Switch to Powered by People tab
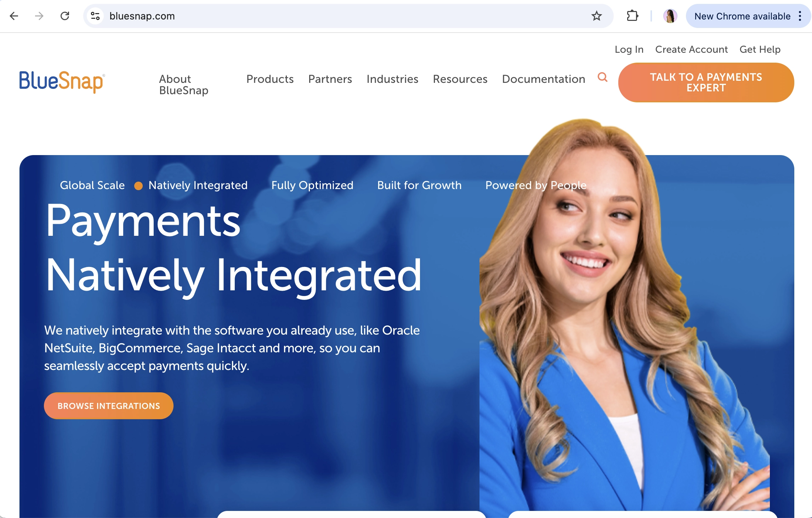Image resolution: width=812 pixels, height=518 pixels. [x=536, y=185]
